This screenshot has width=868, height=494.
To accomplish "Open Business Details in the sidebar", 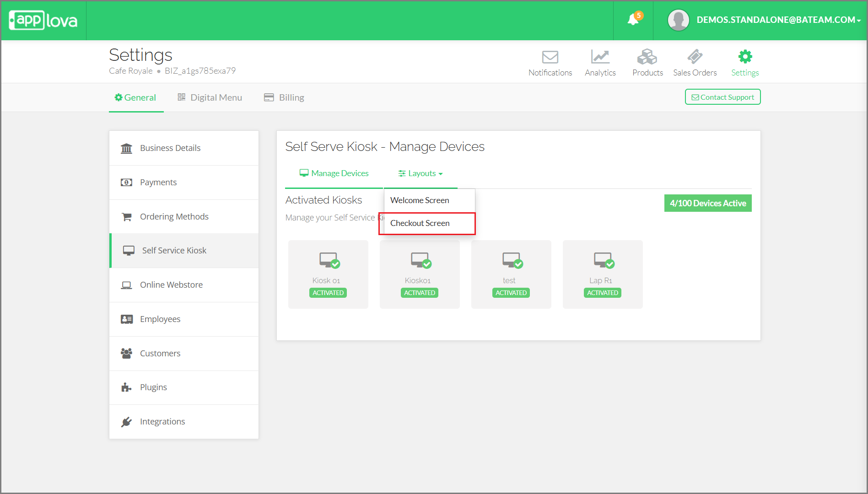I will [184, 148].
